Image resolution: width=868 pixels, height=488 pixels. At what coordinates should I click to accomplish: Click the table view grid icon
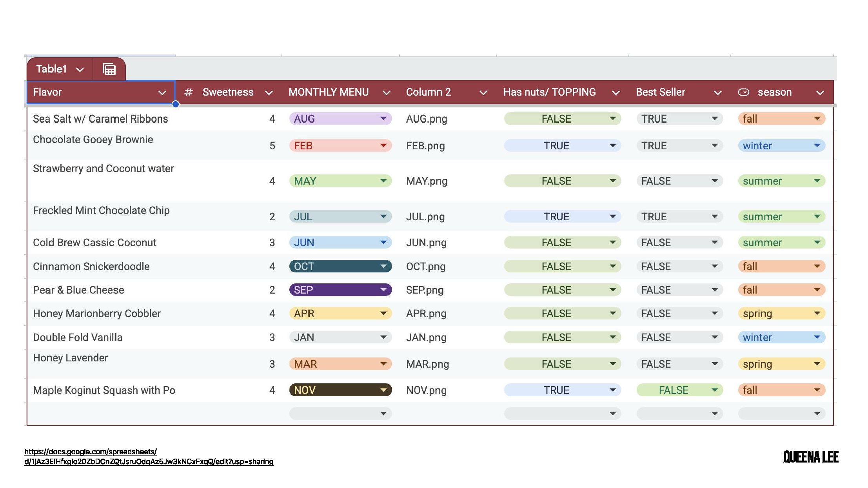[x=109, y=69]
